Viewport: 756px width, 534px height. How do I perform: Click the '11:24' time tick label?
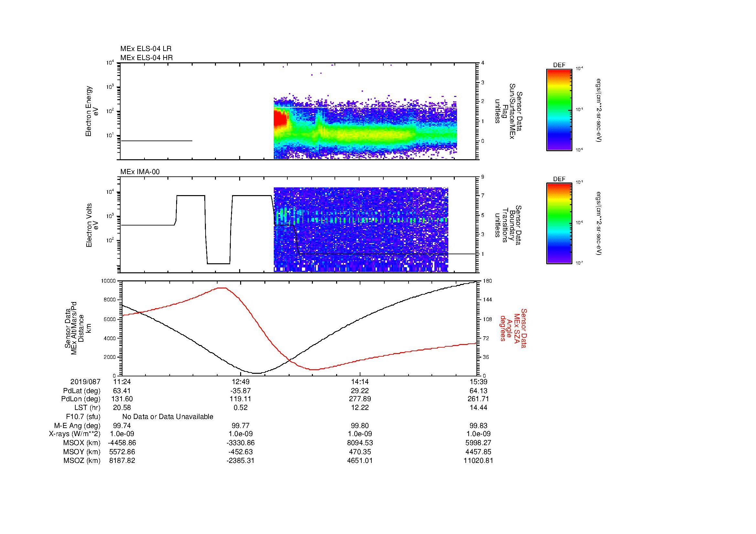[122, 382]
